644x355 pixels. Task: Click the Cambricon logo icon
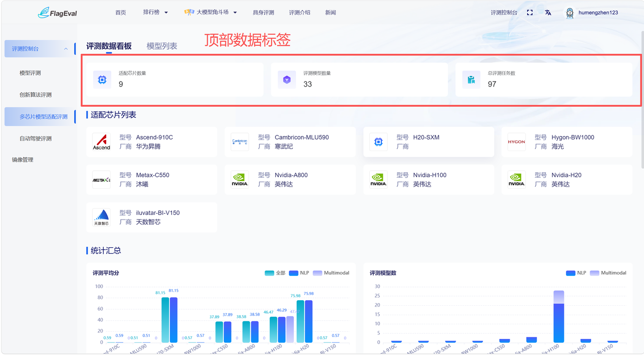pyautogui.click(x=240, y=142)
